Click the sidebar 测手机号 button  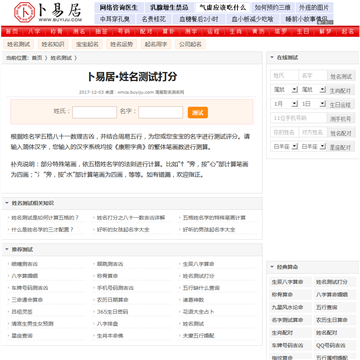(x=341, y=119)
